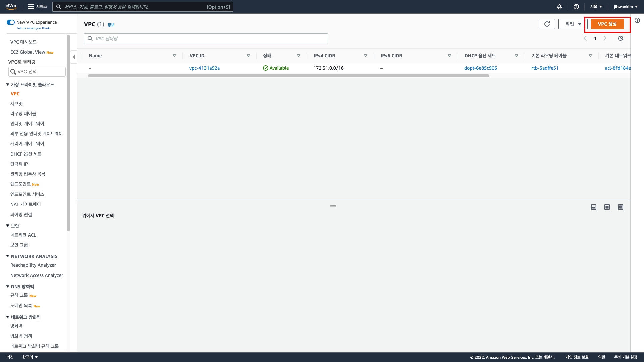The image size is (644, 362).
Task: Open table preferences gear icon
Action: coord(621,38)
